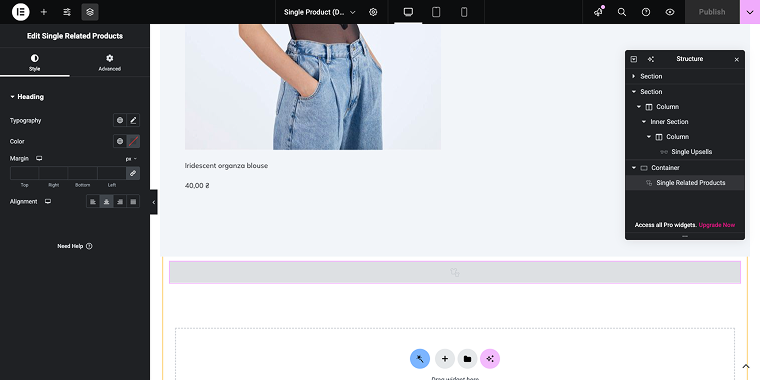Open the Heading color picker swatch
760x380 pixels.
tap(133, 141)
